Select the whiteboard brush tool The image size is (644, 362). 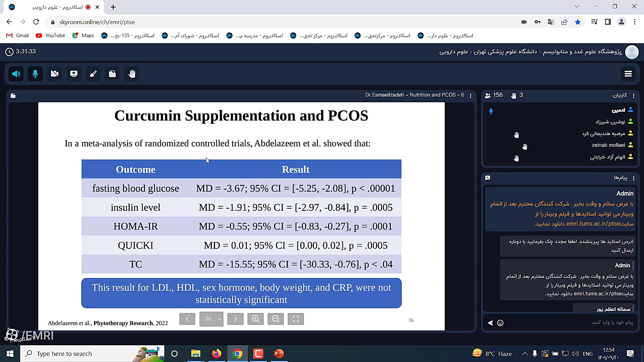click(x=93, y=74)
